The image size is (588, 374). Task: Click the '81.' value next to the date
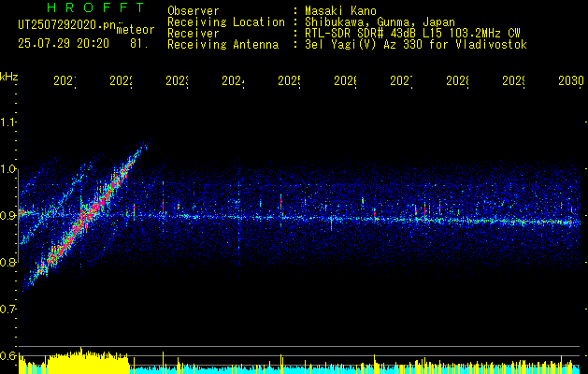click(x=139, y=44)
